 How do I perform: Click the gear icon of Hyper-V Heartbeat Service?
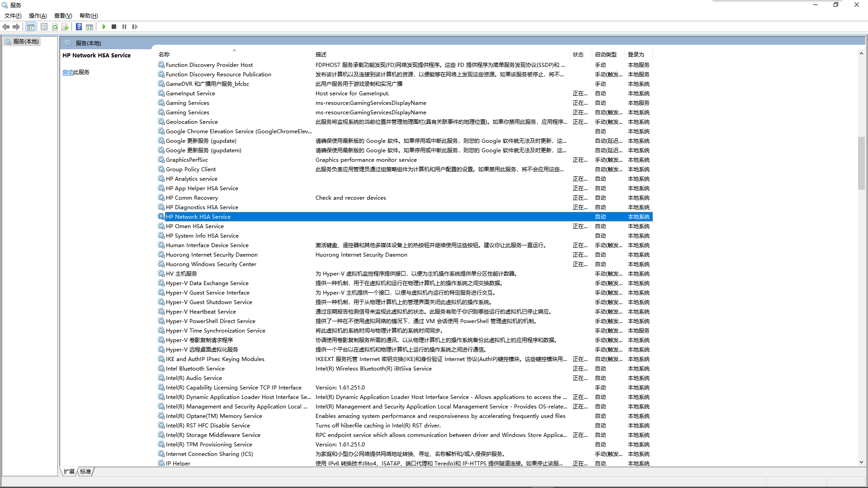(161, 311)
